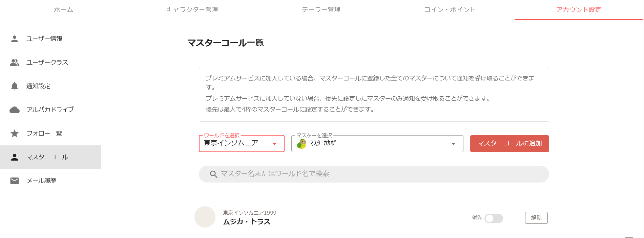Click the star icon for フォロー一覧
This screenshot has height=238, width=644.
point(15,134)
